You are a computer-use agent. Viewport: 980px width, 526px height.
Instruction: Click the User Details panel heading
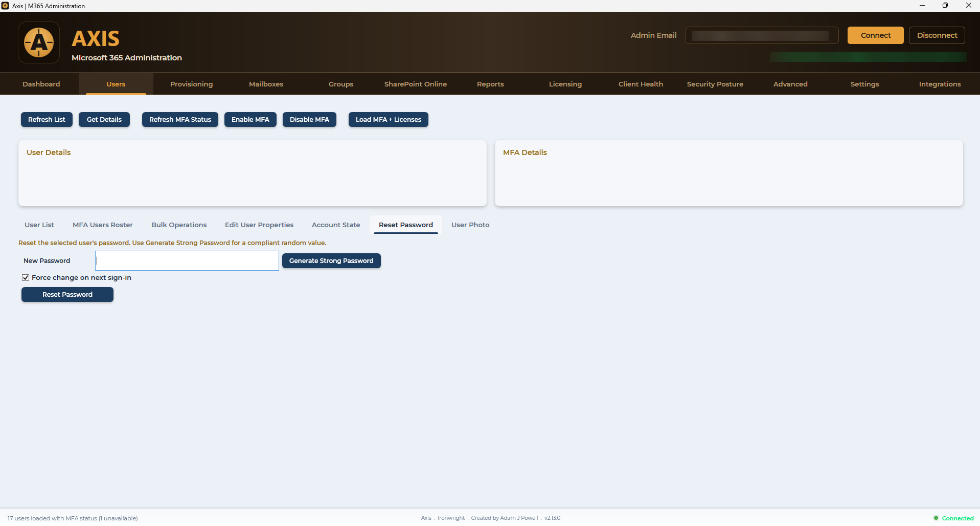point(49,152)
